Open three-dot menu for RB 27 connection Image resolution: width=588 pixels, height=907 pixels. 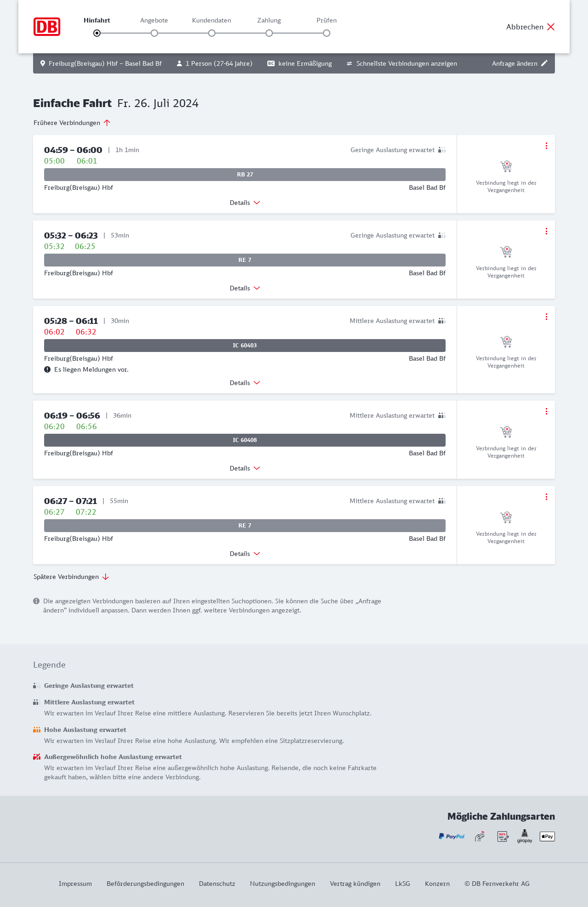546,146
